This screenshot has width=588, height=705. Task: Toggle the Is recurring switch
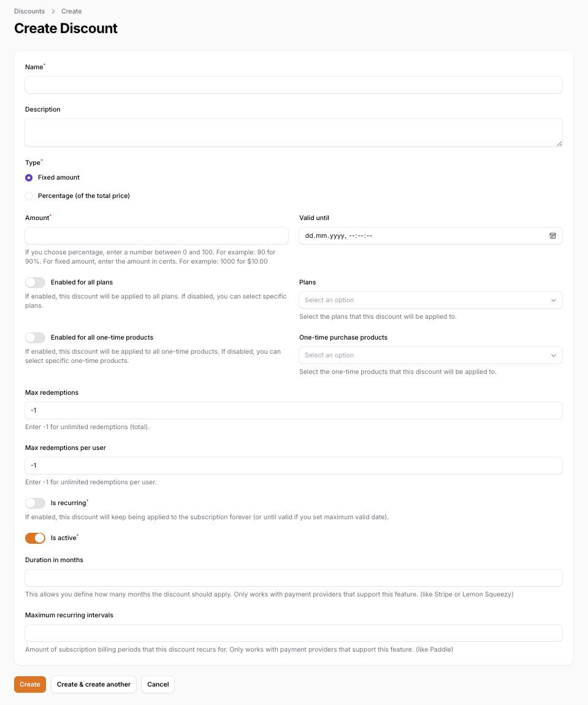(35, 503)
